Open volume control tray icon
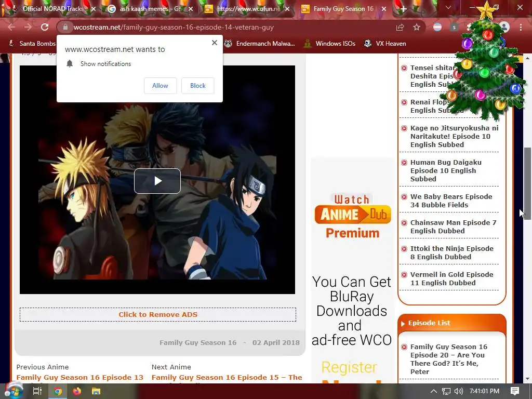532x399 pixels. point(458,391)
